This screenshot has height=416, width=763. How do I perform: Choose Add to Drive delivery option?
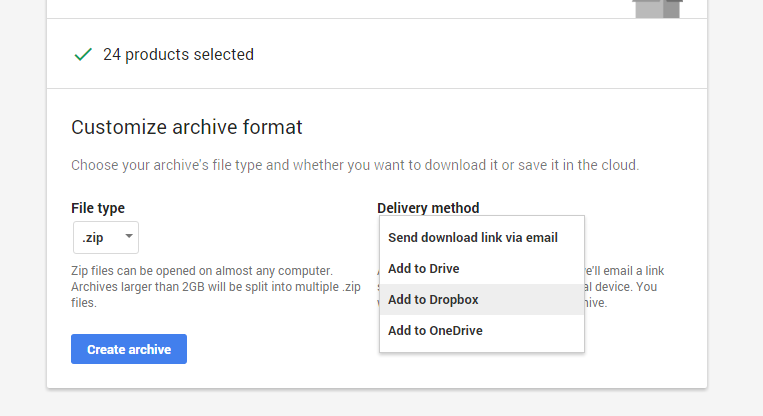423,269
